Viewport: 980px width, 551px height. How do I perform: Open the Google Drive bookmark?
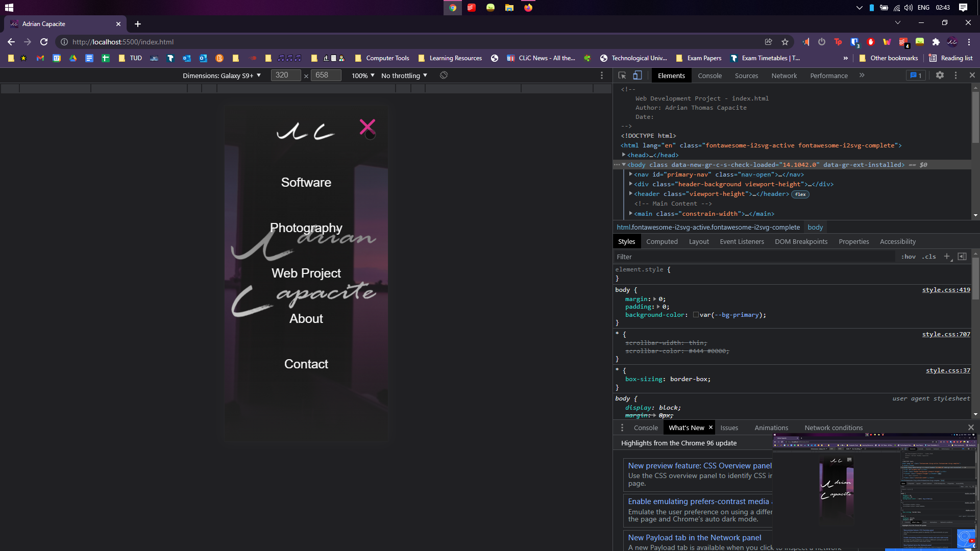coord(73,58)
